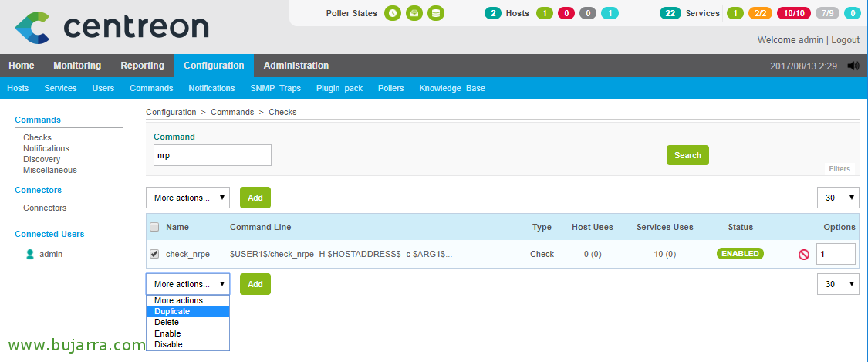Click gray unknown services badge 7/9
The image size is (868, 362).
point(827,13)
